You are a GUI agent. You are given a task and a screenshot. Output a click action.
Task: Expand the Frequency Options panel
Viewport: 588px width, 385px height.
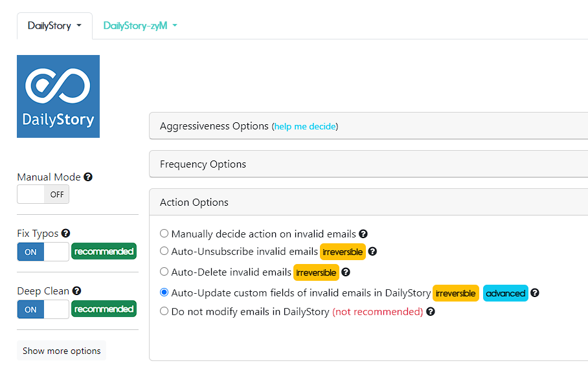[368, 164]
